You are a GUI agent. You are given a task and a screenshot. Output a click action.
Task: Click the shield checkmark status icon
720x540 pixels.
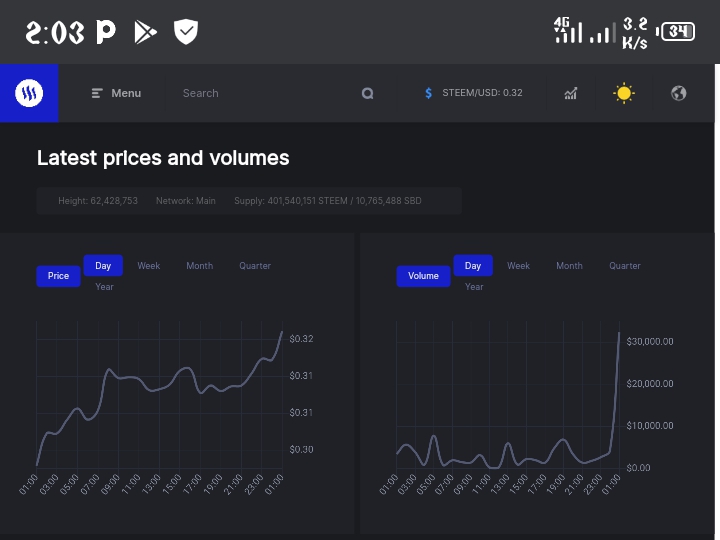tap(186, 32)
